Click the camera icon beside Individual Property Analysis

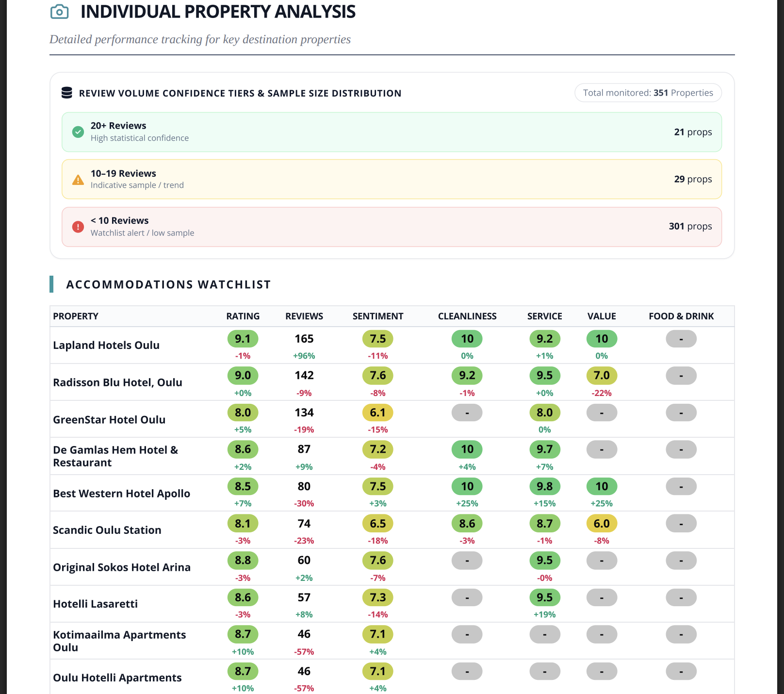tap(59, 12)
